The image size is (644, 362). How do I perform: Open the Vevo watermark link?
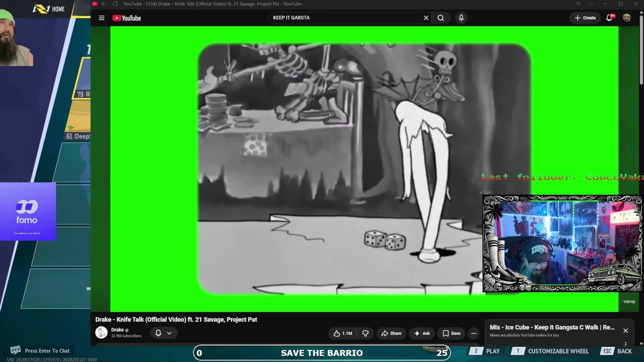[629, 302]
